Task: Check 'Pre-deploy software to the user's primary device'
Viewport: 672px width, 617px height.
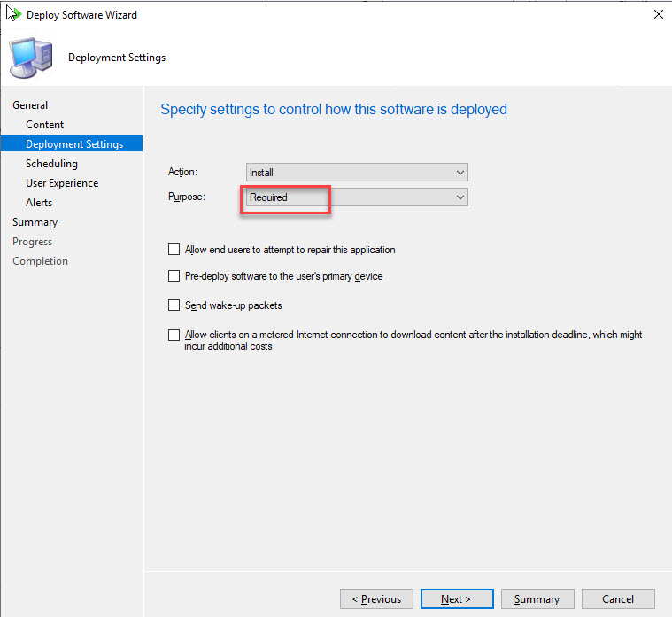Action: coord(174,276)
